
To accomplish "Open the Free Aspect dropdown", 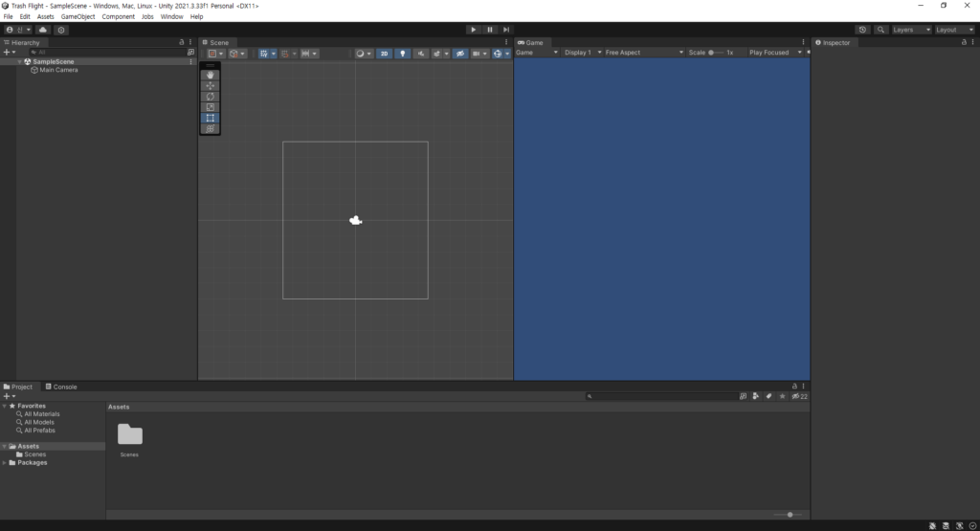I will click(643, 53).
